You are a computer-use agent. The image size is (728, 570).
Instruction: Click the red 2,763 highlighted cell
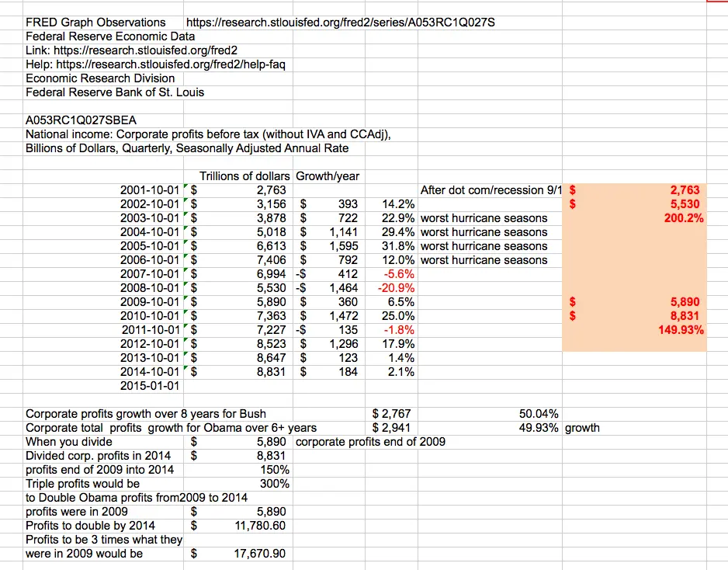pos(685,190)
